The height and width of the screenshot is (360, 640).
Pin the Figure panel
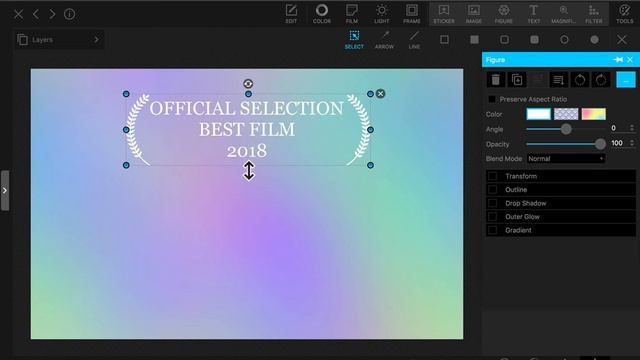(x=618, y=60)
